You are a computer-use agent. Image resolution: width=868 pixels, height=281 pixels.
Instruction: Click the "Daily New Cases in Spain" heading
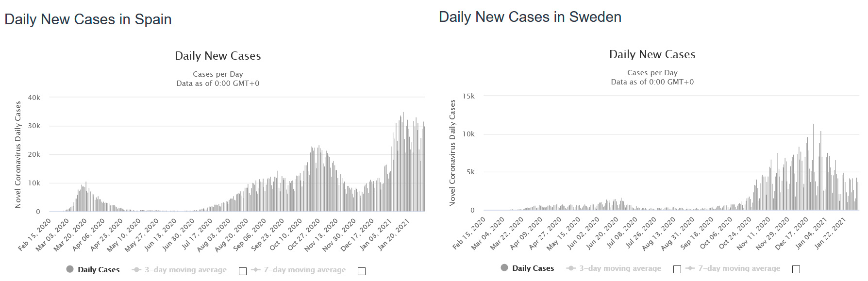tap(88, 19)
